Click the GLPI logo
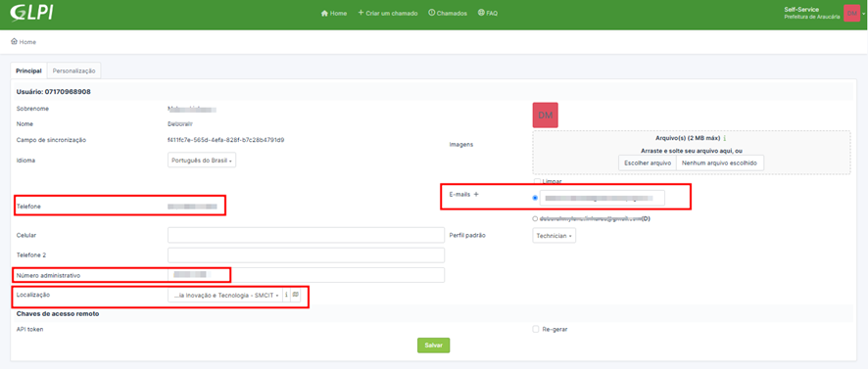 32,13
